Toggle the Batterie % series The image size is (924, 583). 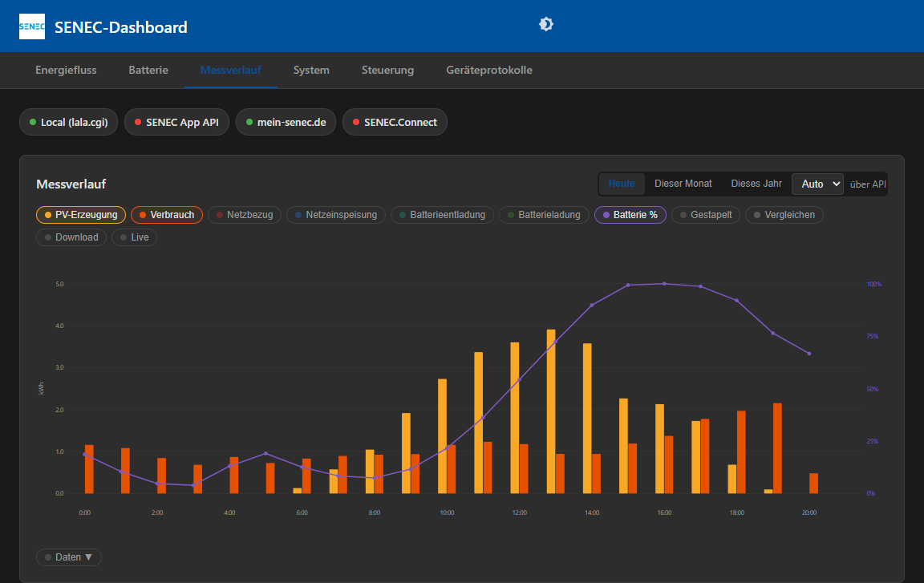click(630, 215)
